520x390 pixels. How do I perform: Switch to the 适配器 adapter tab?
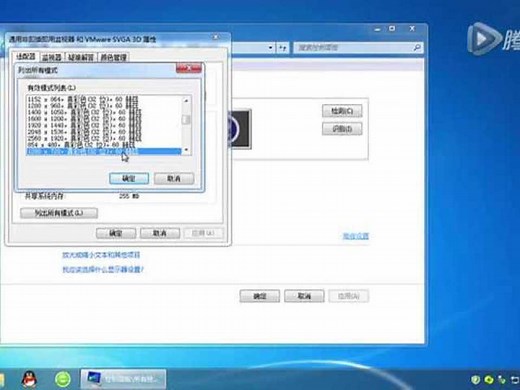coord(26,57)
